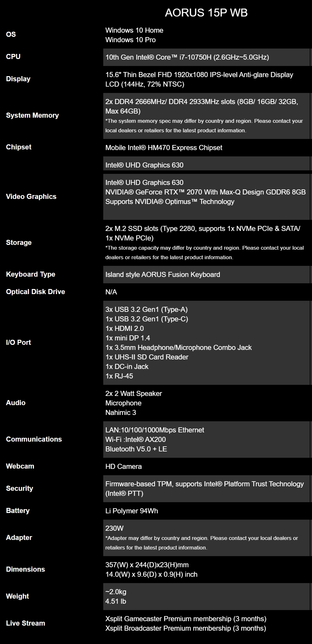The image size is (312, 644).
Task: Select the System Memory row label
Action: pos(32,115)
